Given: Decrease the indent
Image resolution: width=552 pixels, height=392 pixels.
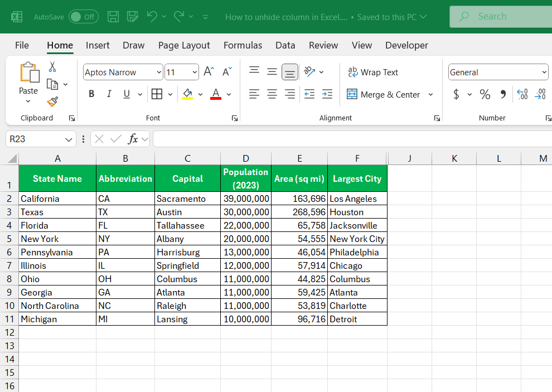Looking at the screenshot, I should click(309, 94).
